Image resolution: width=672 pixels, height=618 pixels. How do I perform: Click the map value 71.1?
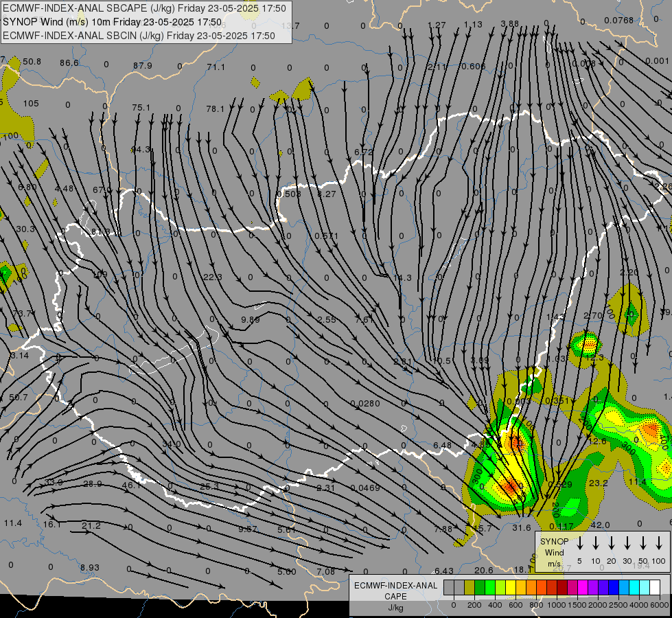216,67
